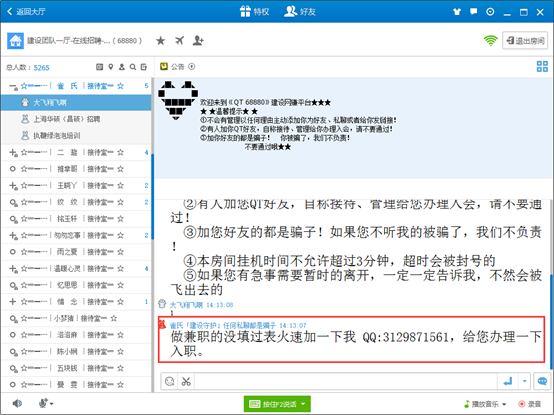Select the 忆思思 接待室一 channel row
The image size is (554, 415).
76,285
